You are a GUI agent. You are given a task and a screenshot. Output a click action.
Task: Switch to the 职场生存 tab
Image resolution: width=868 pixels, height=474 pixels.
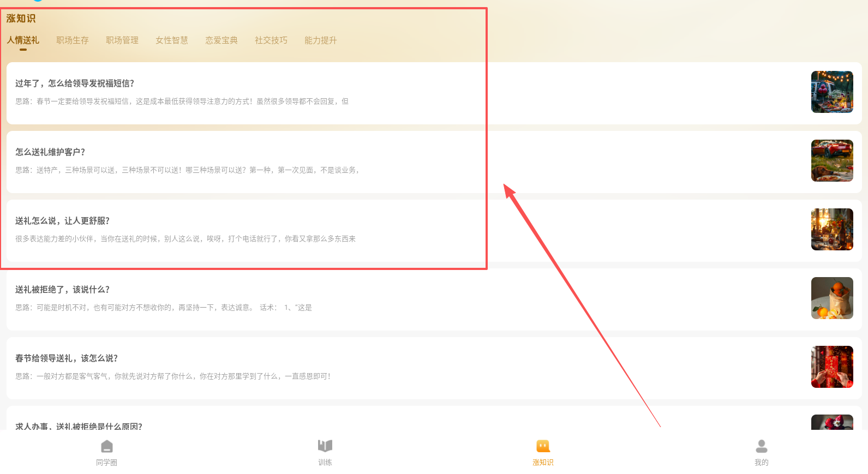coord(73,40)
